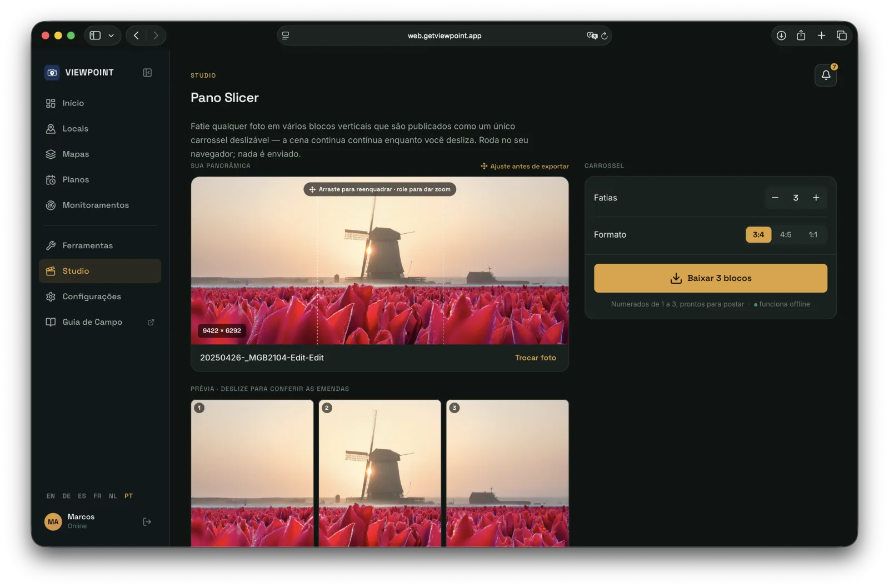Screen dimensions: 889x588
Task: Click the Configurações gear icon
Action: pos(51,296)
